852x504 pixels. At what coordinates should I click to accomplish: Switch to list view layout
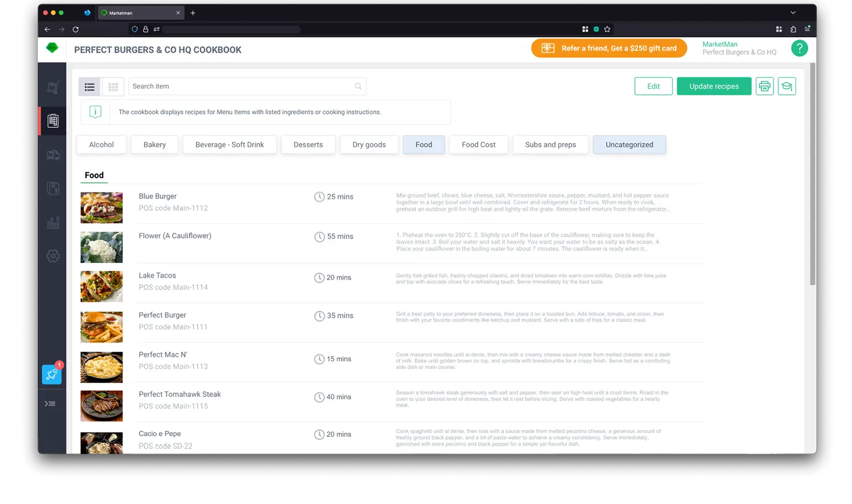point(89,86)
